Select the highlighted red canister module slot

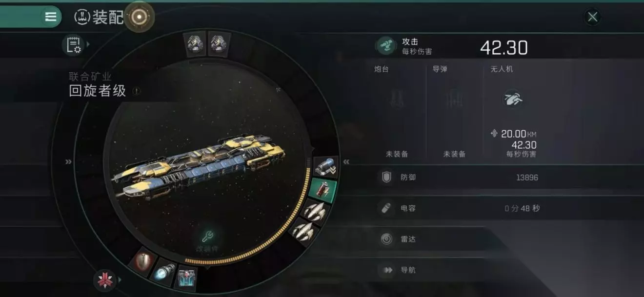pyautogui.click(x=323, y=191)
